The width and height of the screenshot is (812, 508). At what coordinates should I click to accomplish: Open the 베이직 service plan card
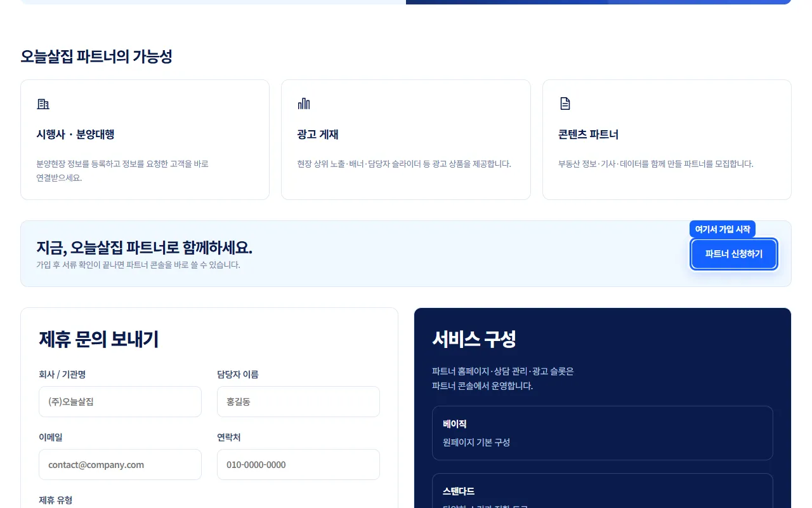pyautogui.click(x=603, y=433)
